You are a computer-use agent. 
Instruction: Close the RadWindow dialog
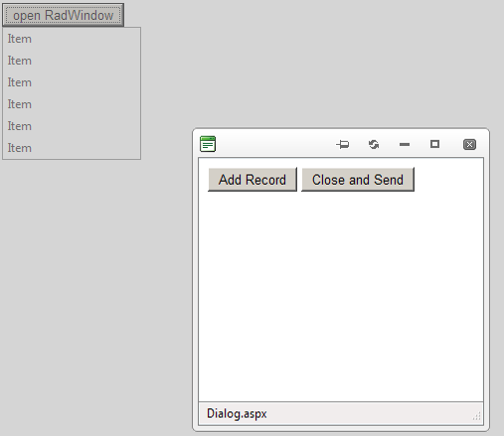469,144
